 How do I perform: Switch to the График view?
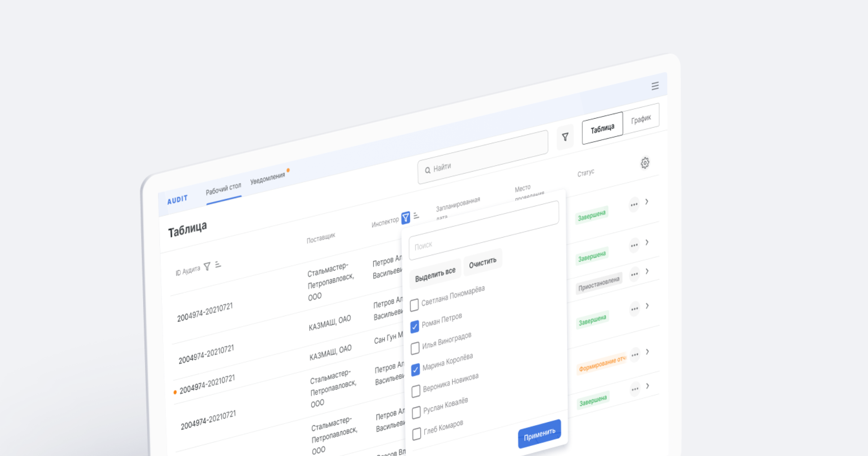(x=641, y=119)
